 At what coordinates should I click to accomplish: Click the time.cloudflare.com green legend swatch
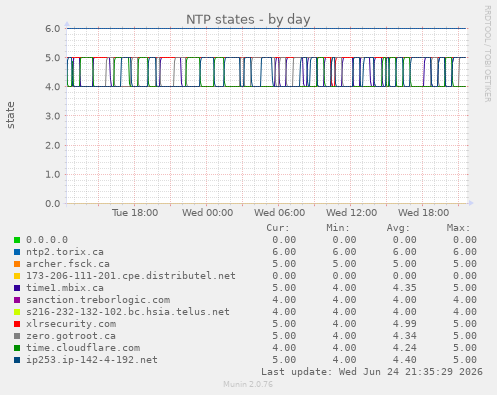coord(17,348)
